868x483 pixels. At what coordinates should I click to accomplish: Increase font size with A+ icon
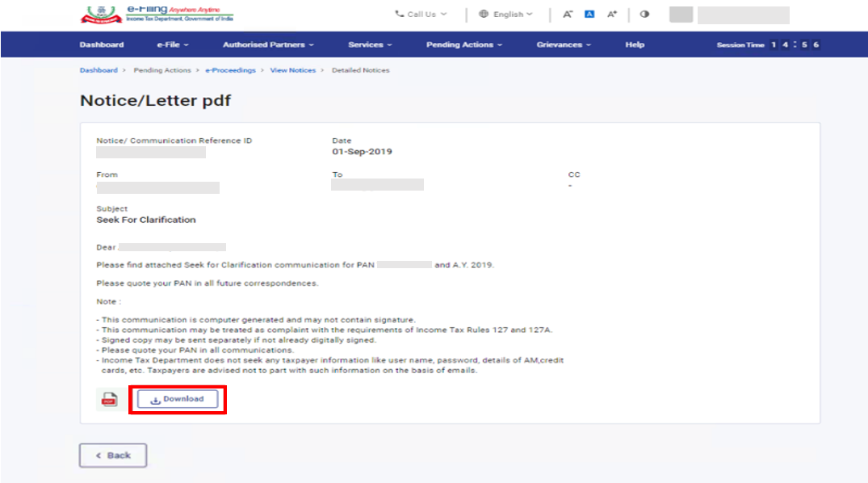[612, 15]
